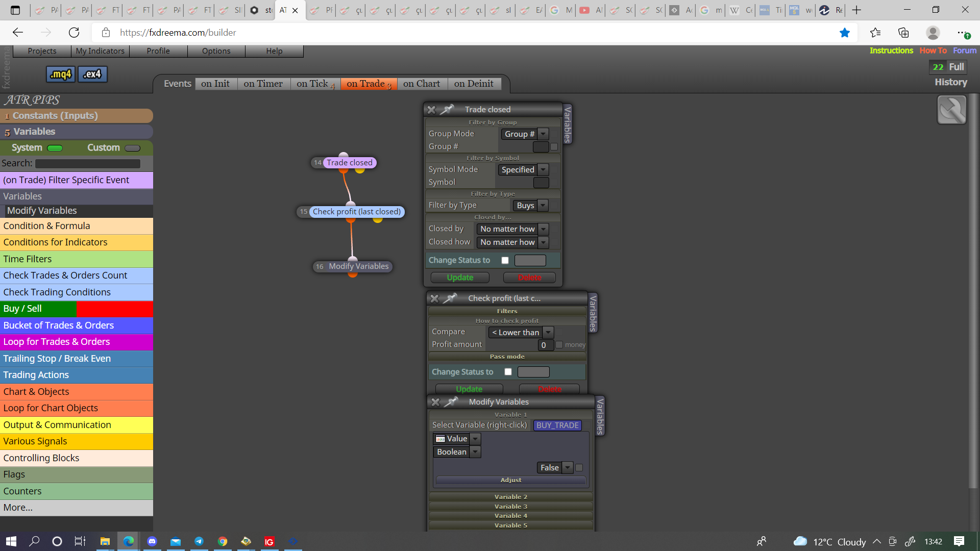Enable the money checkbox for Profit amount
980x551 pixels.
[559, 345]
